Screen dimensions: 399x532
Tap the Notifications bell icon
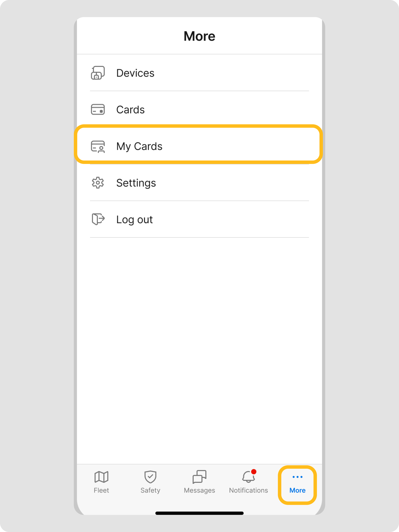pos(248,477)
